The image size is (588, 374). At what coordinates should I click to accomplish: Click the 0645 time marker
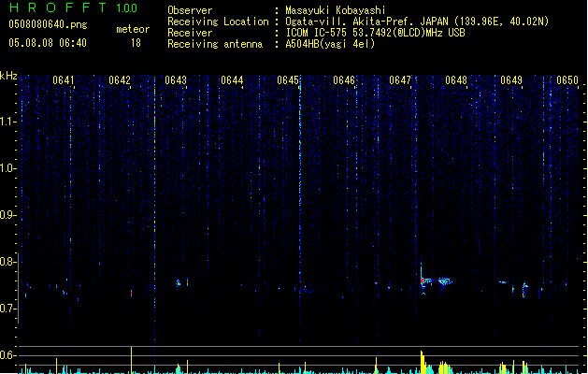tap(288, 80)
